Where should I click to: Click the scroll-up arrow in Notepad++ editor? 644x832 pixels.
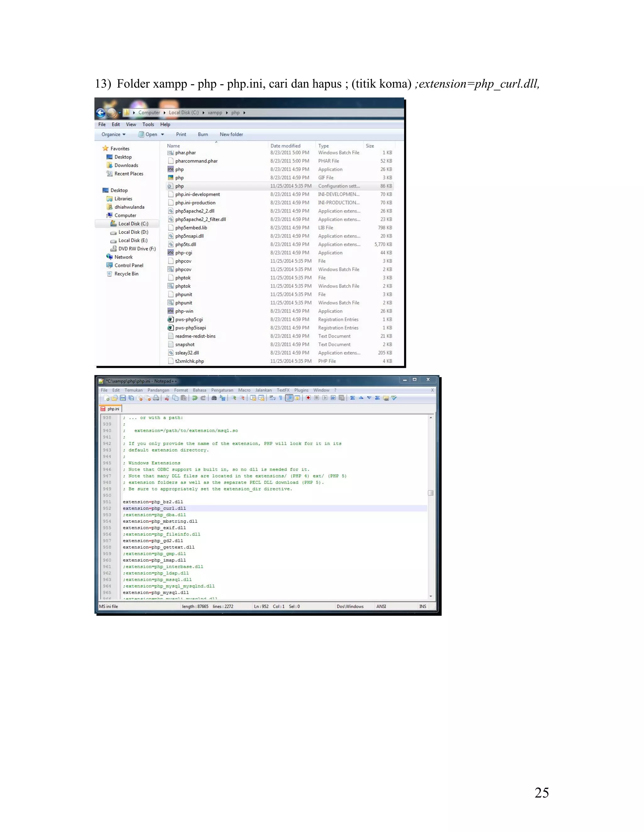(x=431, y=418)
